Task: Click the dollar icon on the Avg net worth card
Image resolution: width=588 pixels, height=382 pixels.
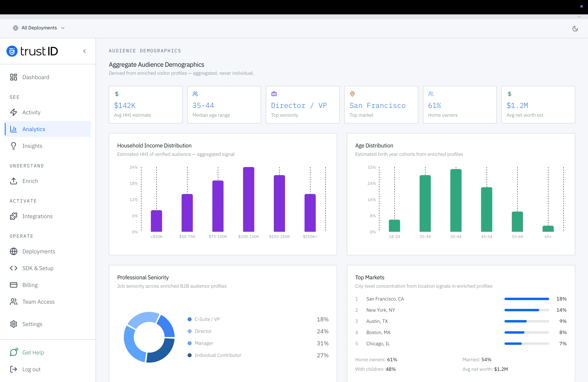Action: pyautogui.click(x=509, y=94)
